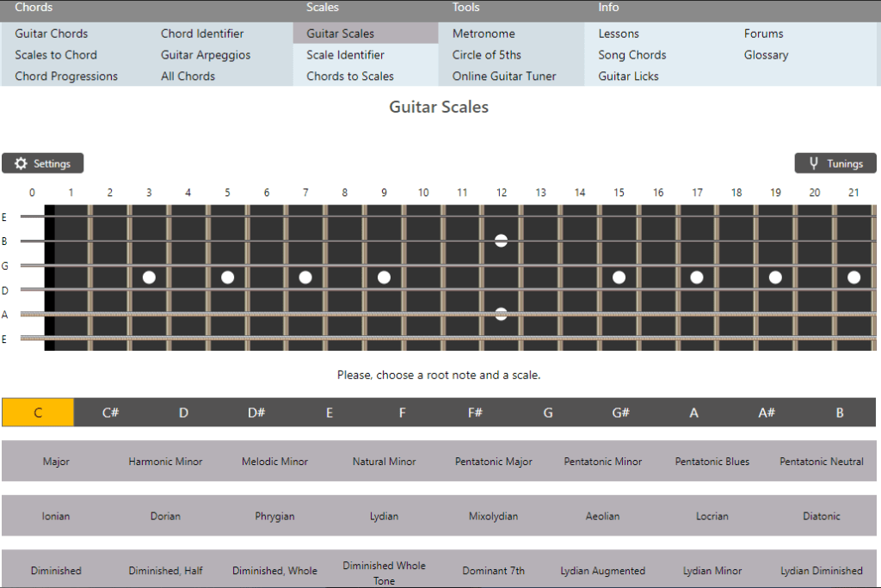881x588 pixels.
Task: Click the Settings gear icon
Action: (22, 163)
